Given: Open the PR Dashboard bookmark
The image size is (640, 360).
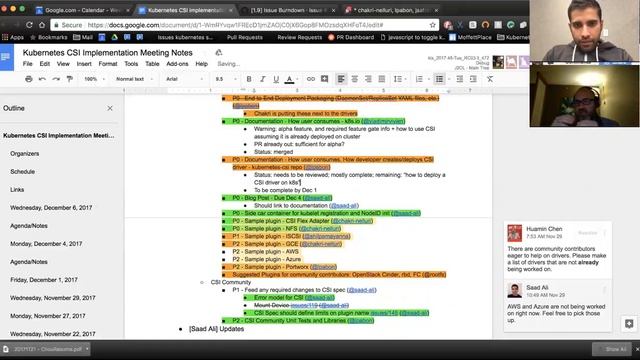Looking at the screenshot, I should (x=351, y=37).
